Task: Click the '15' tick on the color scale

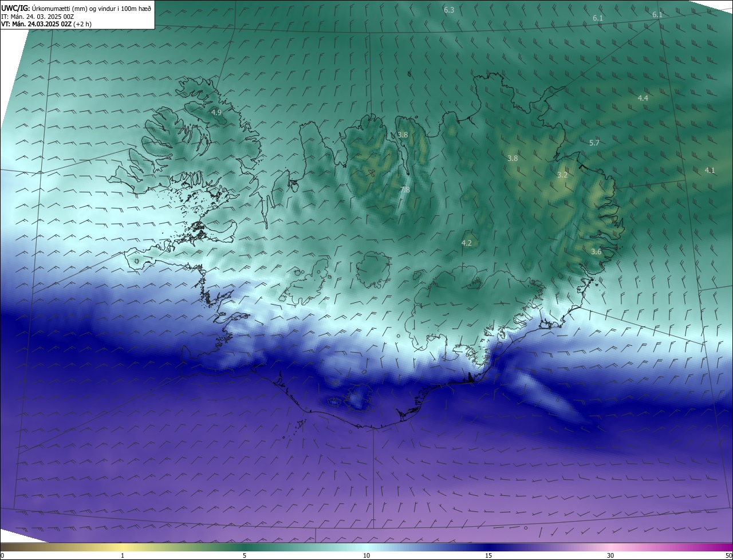Action: click(x=488, y=555)
